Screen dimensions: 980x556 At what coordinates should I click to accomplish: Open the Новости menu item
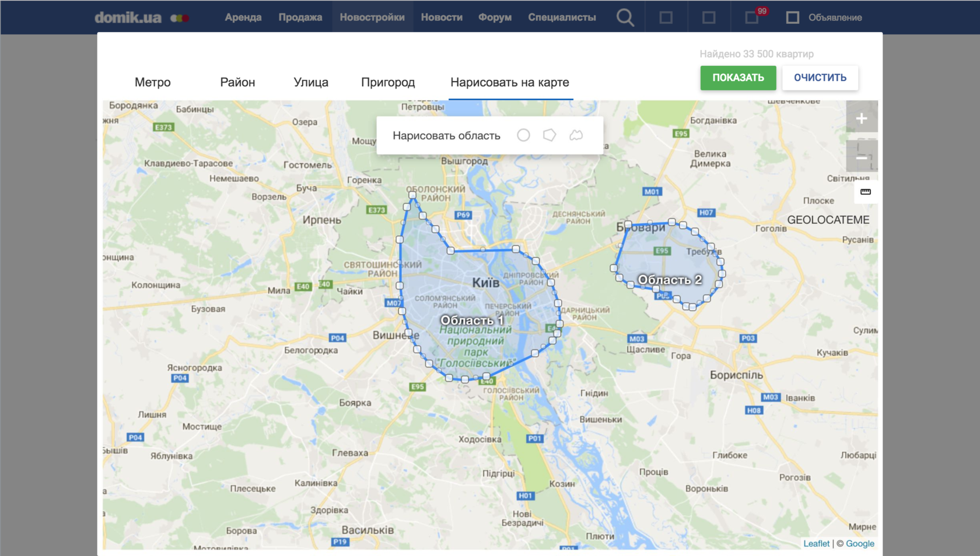(x=442, y=17)
